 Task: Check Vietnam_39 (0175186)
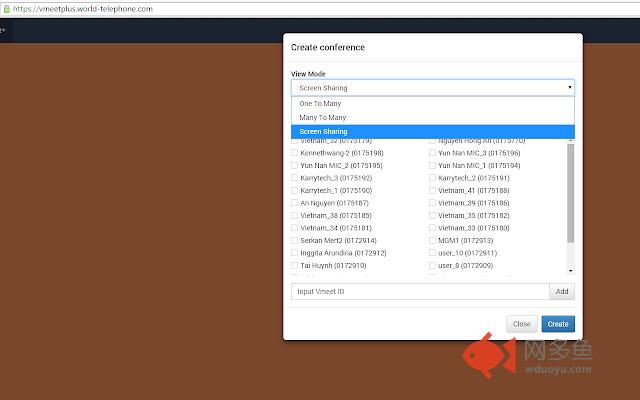point(432,202)
